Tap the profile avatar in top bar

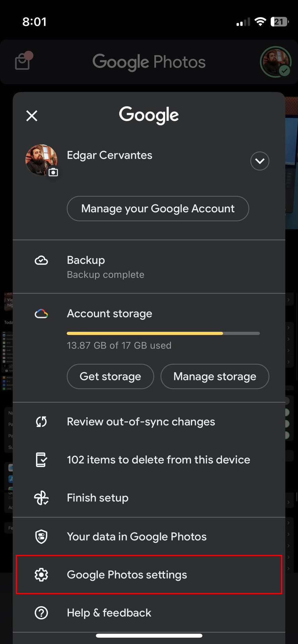275,62
